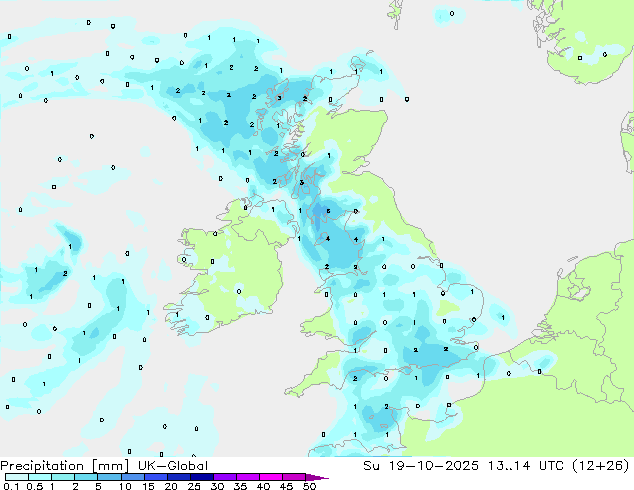
Task: Choose the 20–25 mm dark blue swatch
Action: 179,477
